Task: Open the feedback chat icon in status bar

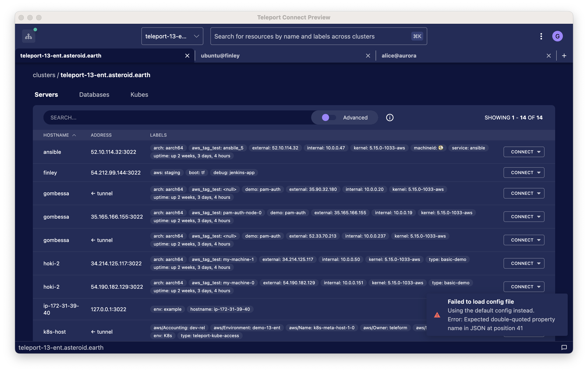Action: click(x=564, y=347)
